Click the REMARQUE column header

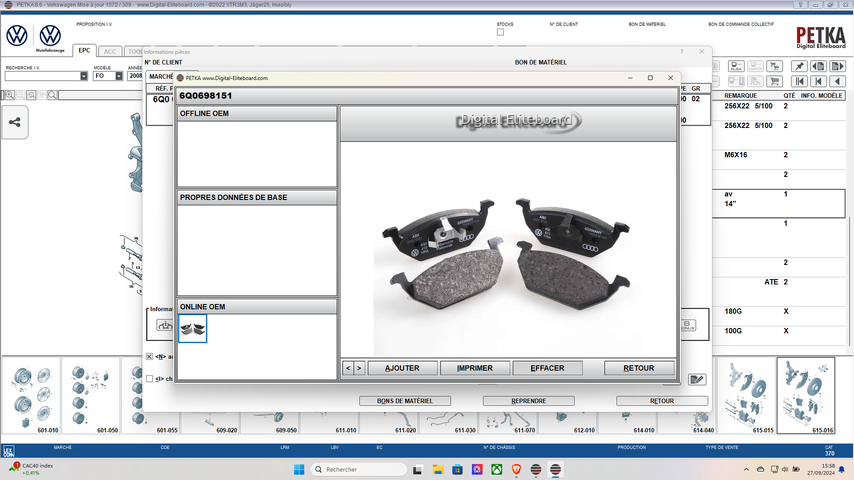pyautogui.click(x=741, y=95)
